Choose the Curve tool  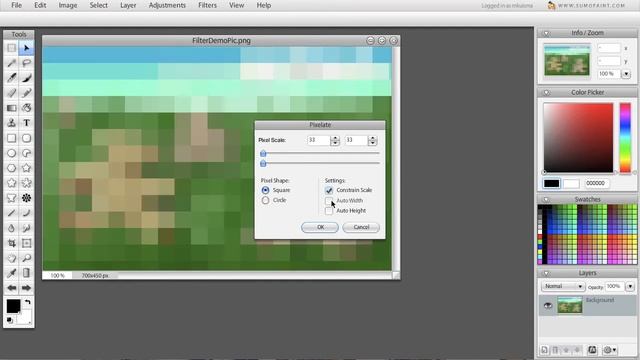(x=27, y=213)
